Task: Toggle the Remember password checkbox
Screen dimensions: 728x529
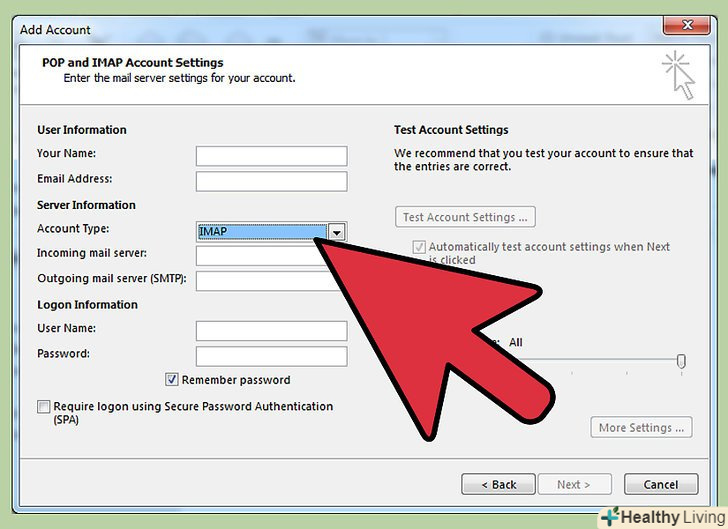Action: [x=171, y=380]
